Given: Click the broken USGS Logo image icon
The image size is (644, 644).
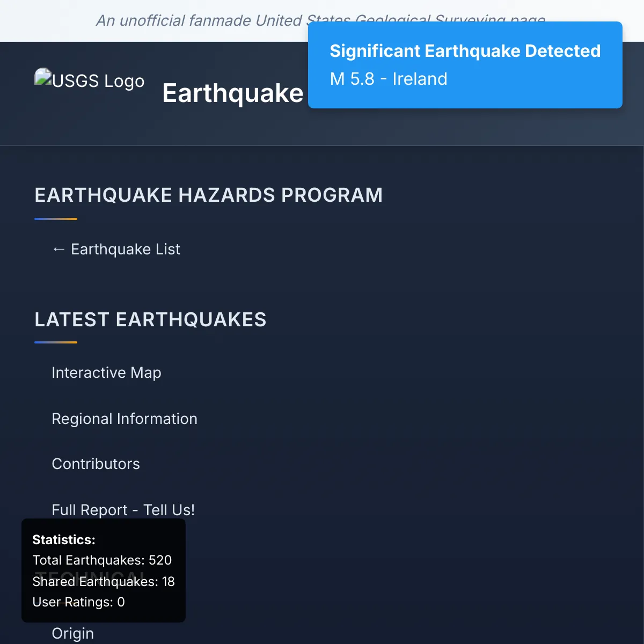Looking at the screenshot, I should 44,77.
